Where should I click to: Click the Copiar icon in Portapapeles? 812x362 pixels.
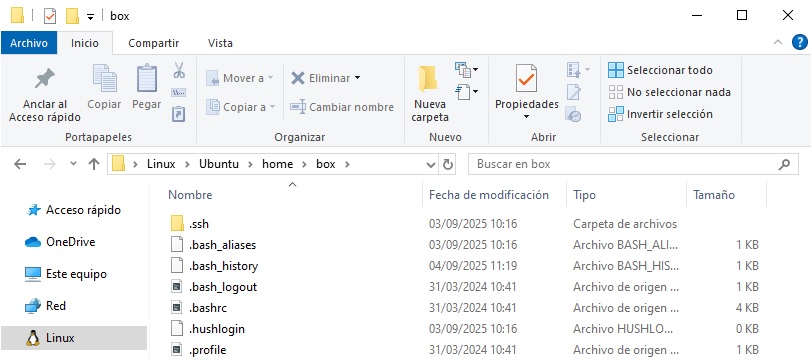[104, 78]
